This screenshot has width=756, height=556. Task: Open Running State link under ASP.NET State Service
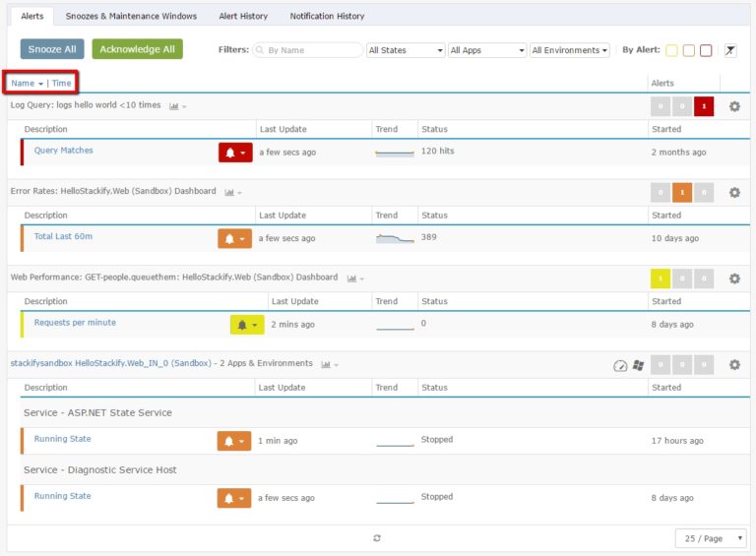(62, 439)
